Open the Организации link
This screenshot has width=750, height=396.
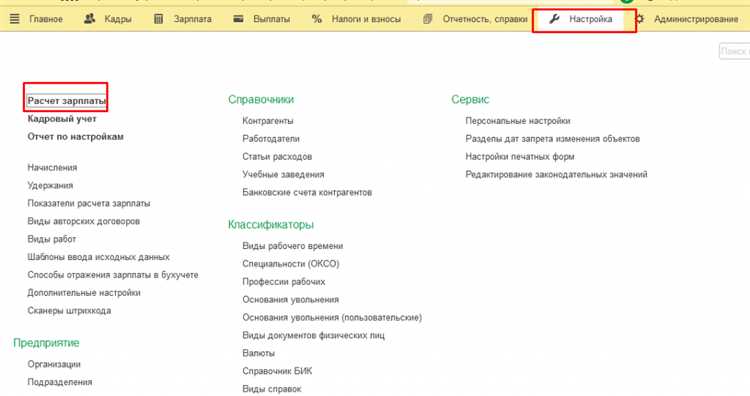[54, 364]
